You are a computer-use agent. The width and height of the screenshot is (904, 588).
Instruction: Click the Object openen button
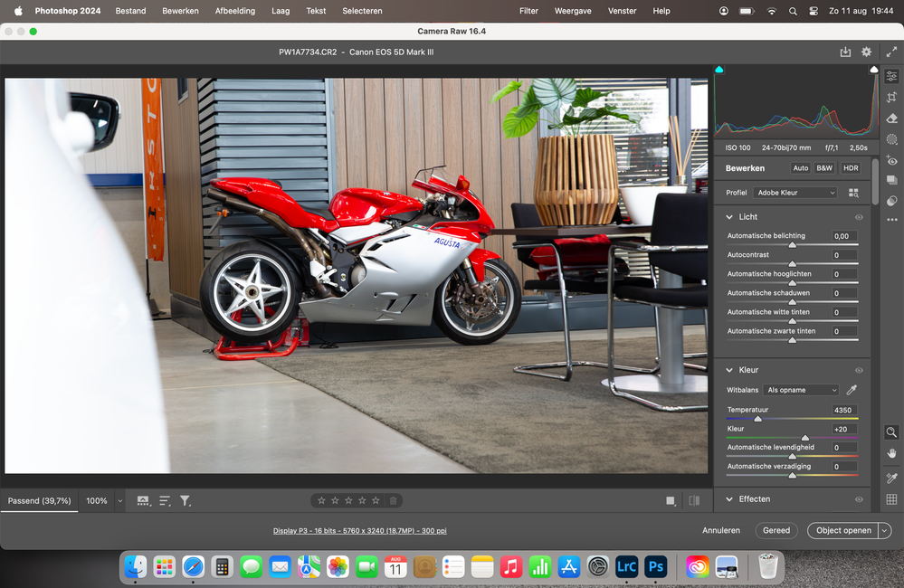point(842,530)
